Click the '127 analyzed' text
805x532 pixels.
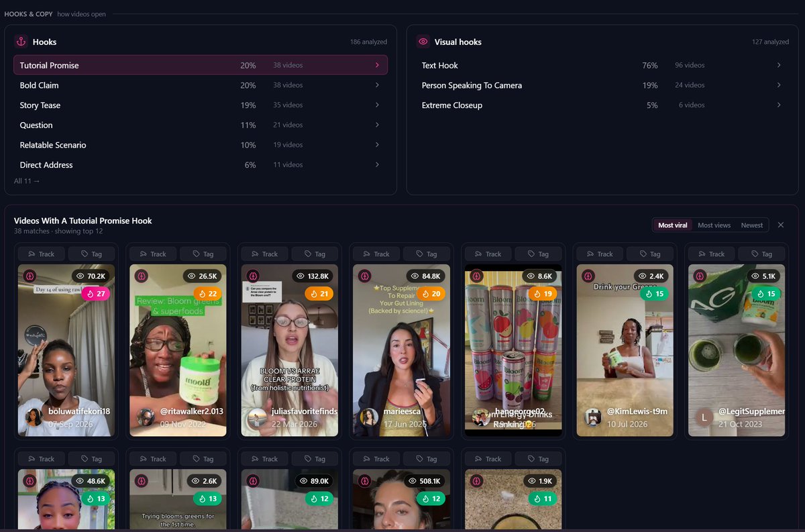[770, 42]
